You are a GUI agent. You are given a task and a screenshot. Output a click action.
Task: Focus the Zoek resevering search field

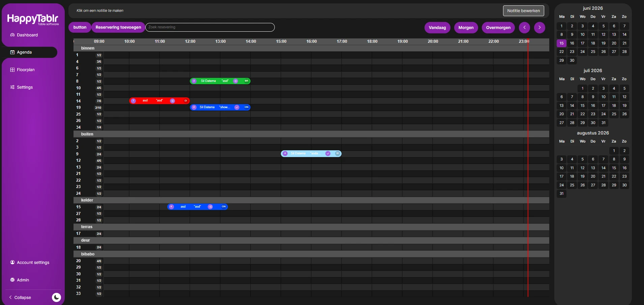click(x=210, y=27)
